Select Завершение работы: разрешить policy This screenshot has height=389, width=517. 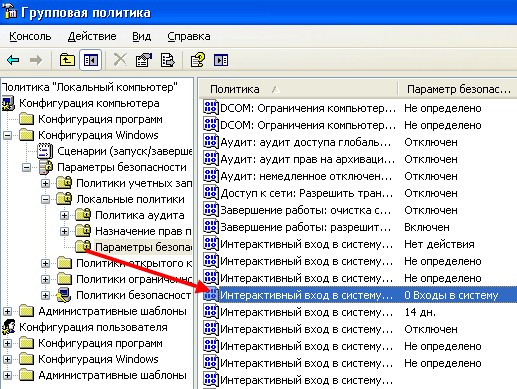(305, 227)
